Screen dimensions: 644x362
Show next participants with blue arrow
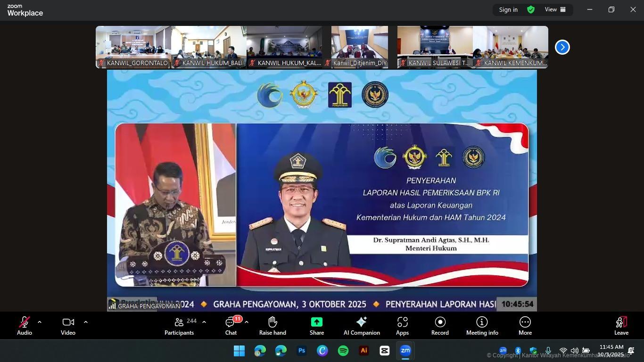tap(562, 47)
